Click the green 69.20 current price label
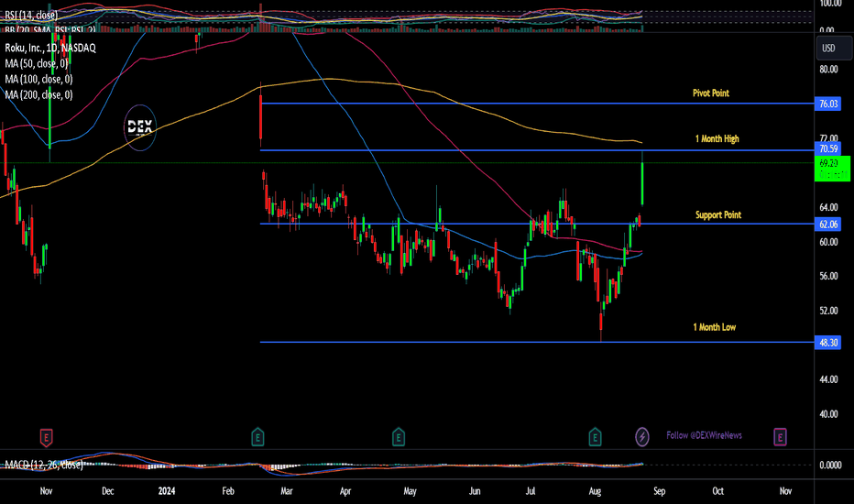The image size is (854, 504). pyautogui.click(x=832, y=169)
